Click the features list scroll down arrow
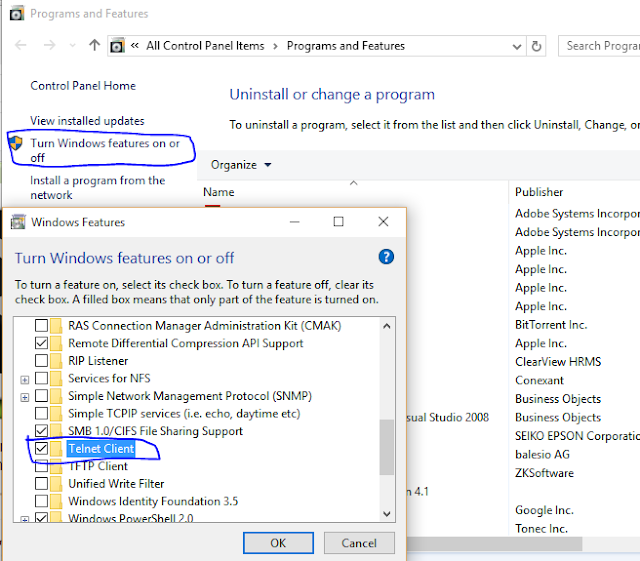Screen dimensions: 640x561 (x=387, y=514)
